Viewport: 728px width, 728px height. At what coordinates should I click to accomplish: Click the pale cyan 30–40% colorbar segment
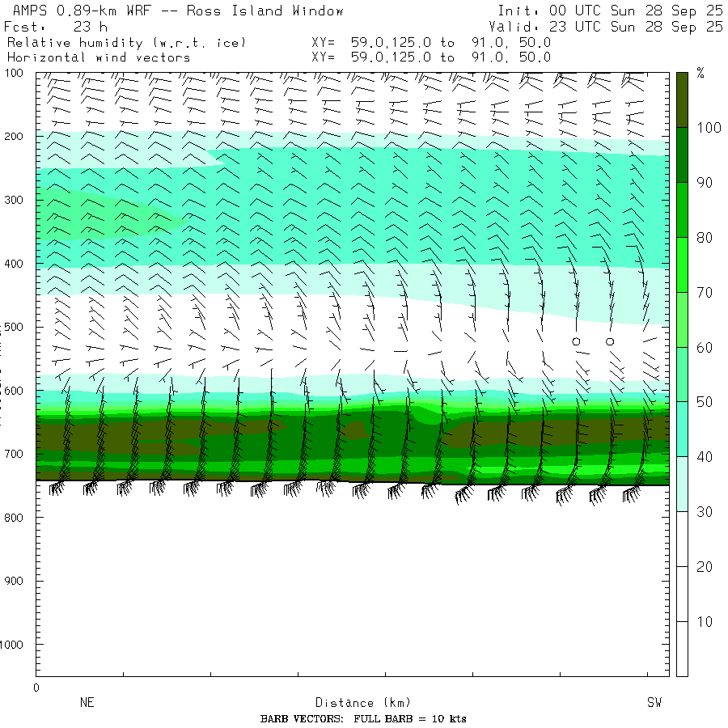[682, 485]
